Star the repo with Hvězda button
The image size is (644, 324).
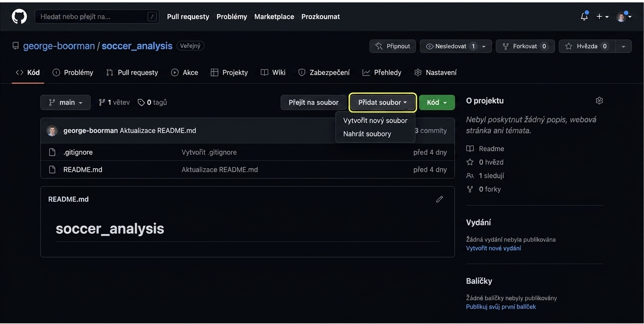[587, 46]
